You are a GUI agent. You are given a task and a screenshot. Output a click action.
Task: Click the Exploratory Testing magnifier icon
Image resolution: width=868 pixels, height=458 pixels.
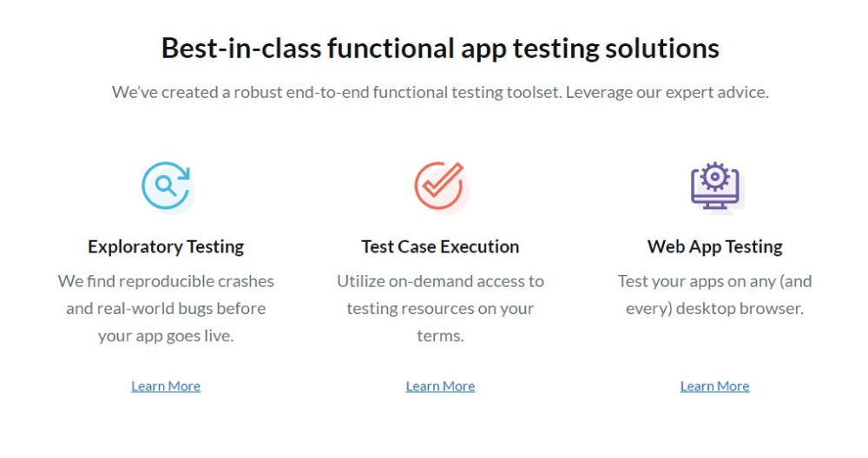tap(167, 186)
